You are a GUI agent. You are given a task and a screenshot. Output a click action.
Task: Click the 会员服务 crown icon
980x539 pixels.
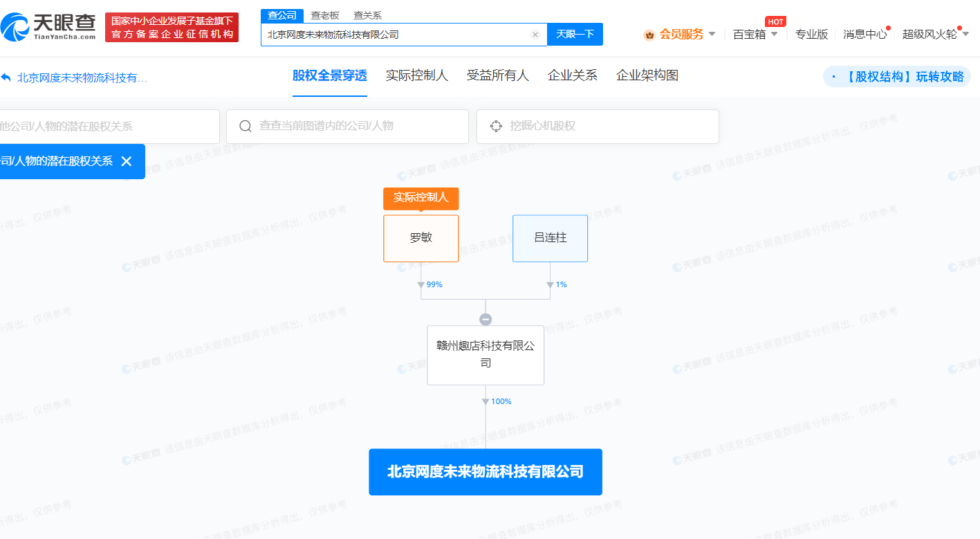coord(649,35)
